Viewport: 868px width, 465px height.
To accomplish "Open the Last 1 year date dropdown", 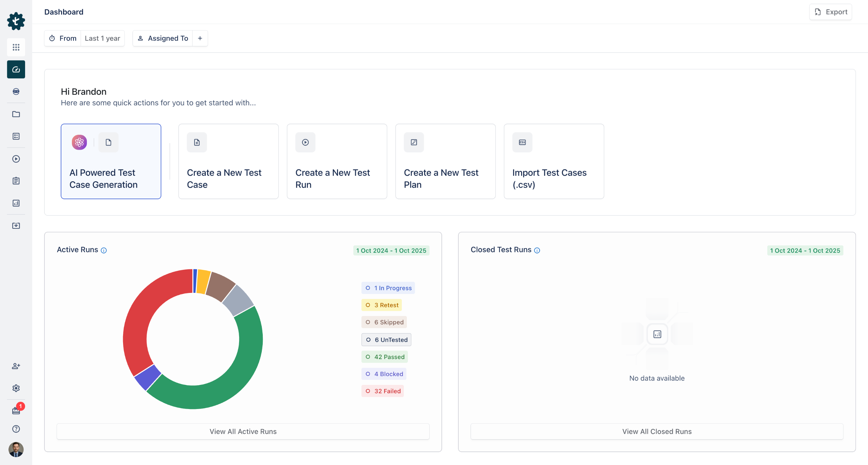I will click(x=102, y=38).
